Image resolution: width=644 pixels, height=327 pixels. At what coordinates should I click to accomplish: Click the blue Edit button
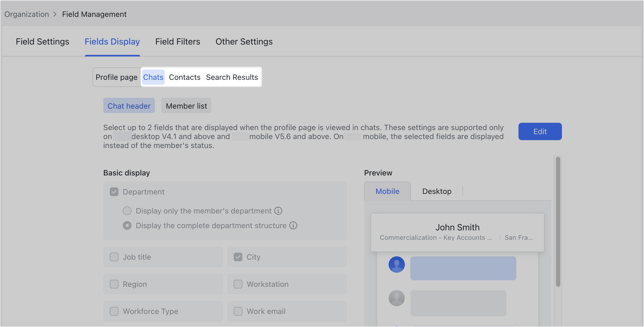point(540,131)
